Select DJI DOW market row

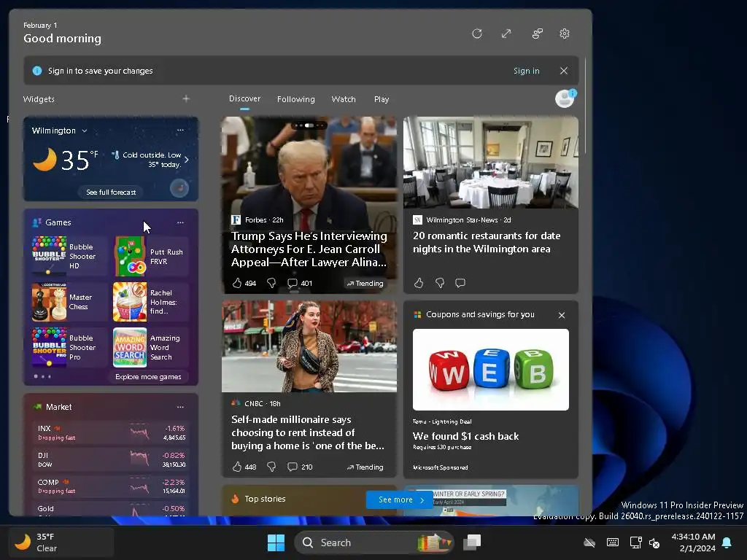point(111,459)
